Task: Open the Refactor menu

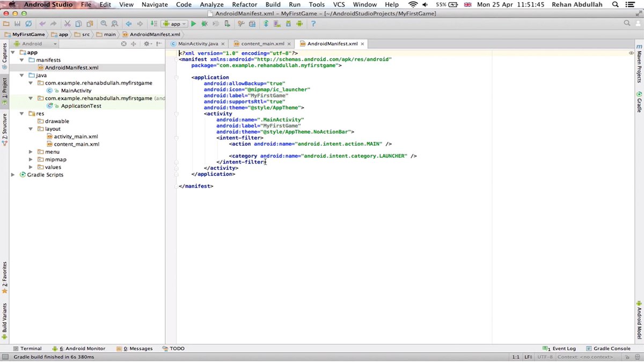Action: click(244, 4)
